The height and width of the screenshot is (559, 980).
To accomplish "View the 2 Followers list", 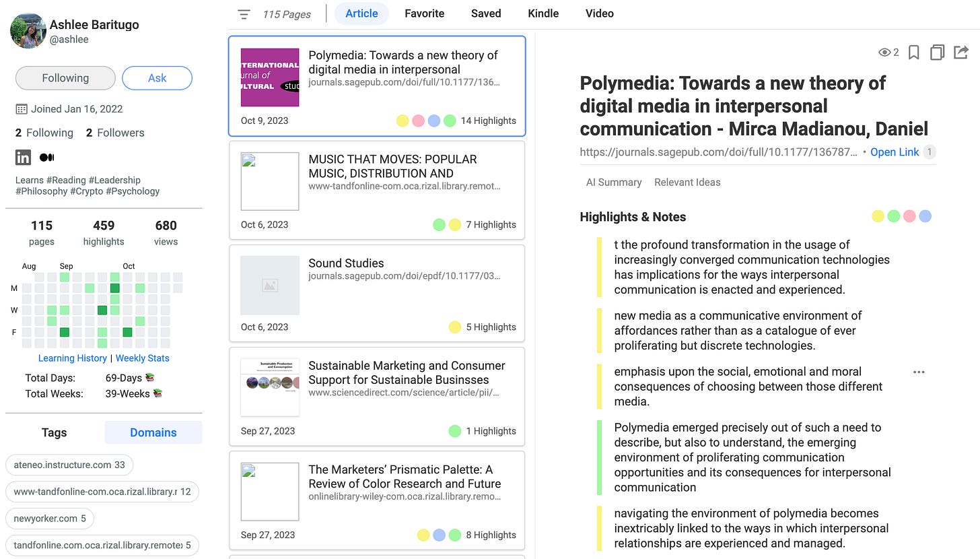I will point(115,133).
